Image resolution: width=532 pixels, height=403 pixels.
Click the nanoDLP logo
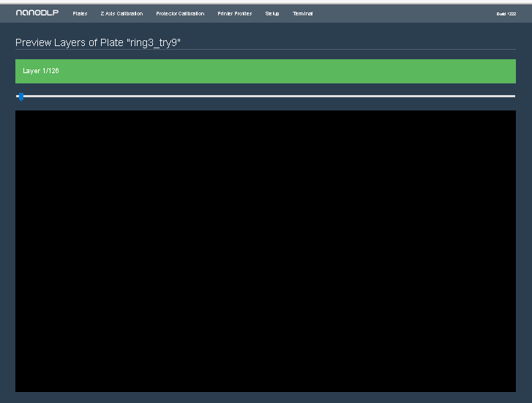pos(37,13)
